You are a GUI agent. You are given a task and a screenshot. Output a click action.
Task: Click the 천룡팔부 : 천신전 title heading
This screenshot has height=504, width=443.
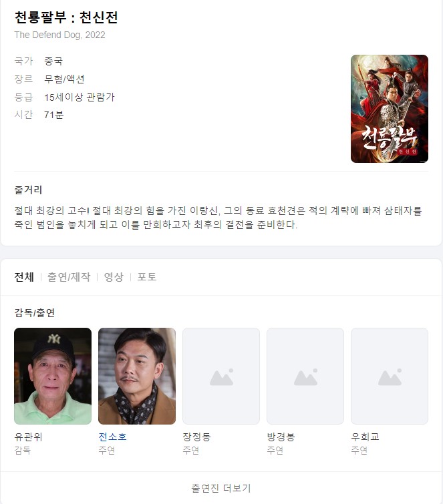[66, 17]
